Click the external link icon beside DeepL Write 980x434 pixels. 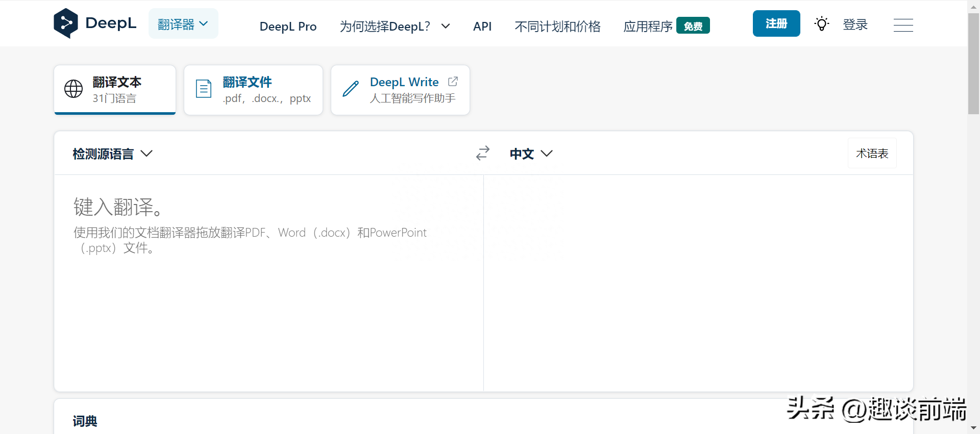tap(453, 82)
